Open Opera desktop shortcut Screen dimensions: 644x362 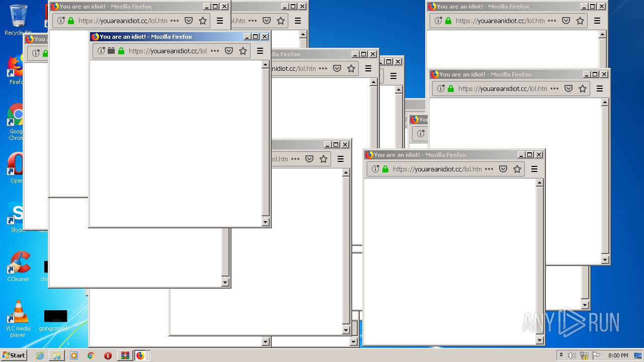pyautogui.click(x=16, y=167)
